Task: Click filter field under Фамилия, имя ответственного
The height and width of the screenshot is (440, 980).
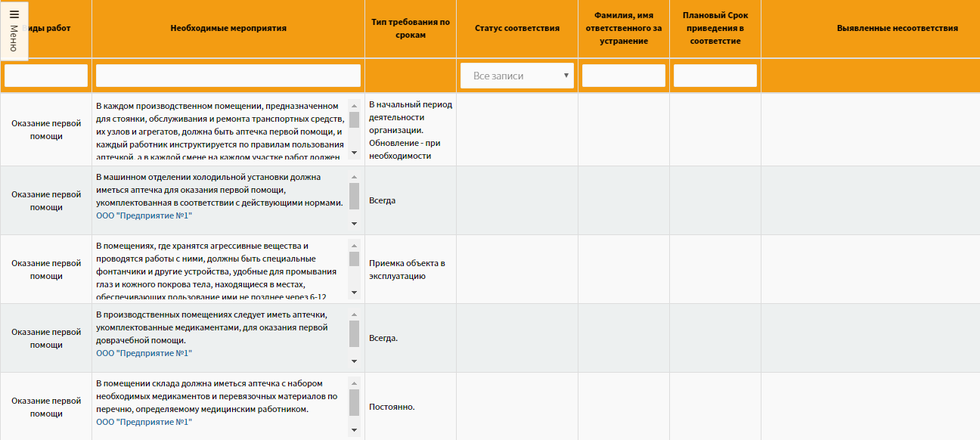Action: (x=624, y=76)
